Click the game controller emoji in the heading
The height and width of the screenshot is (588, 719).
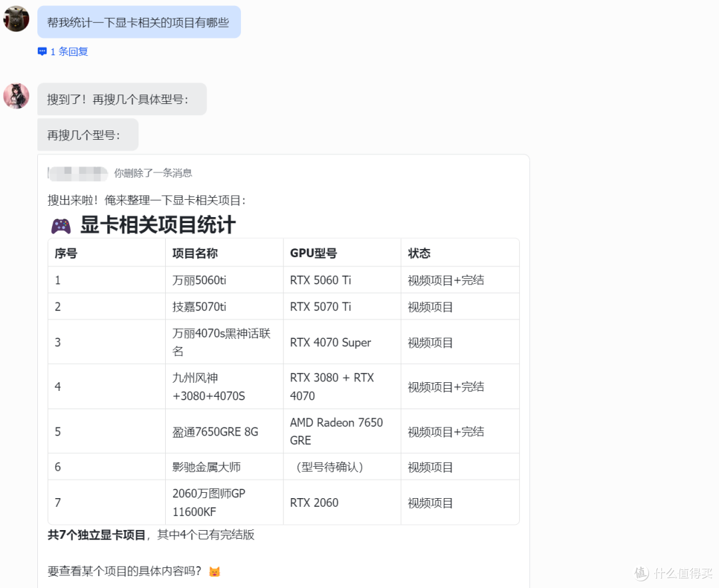(x=61, y=226)
